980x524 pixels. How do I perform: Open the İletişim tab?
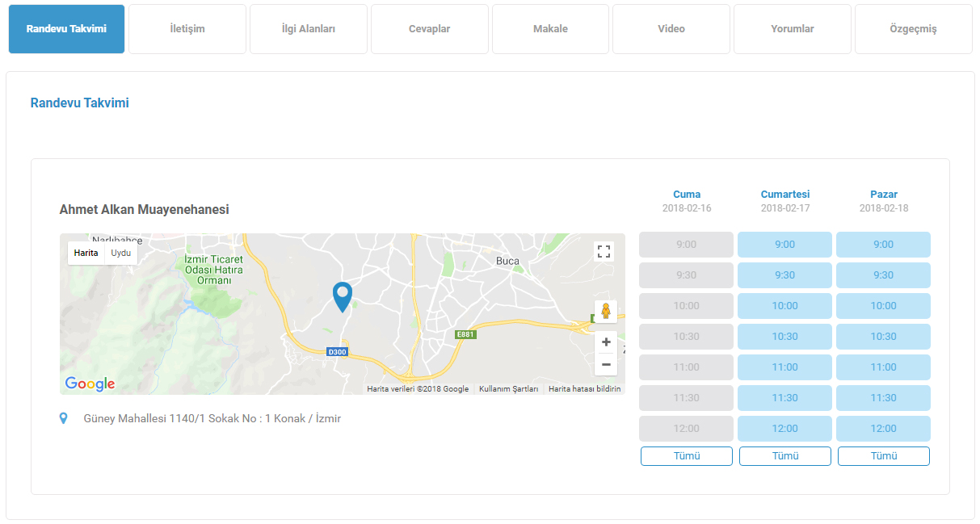click(x=187, y=29)
